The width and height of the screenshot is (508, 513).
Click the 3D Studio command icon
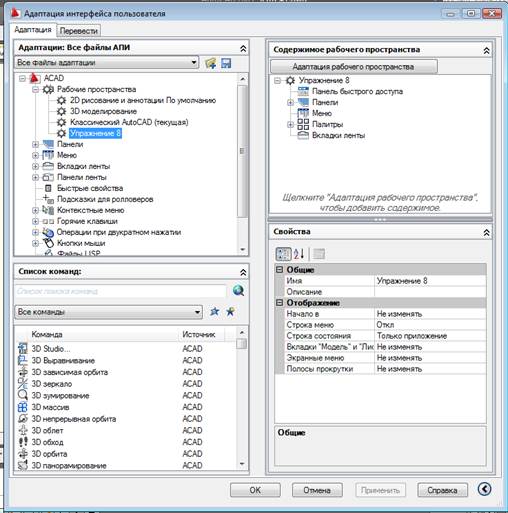coord(23,349)
